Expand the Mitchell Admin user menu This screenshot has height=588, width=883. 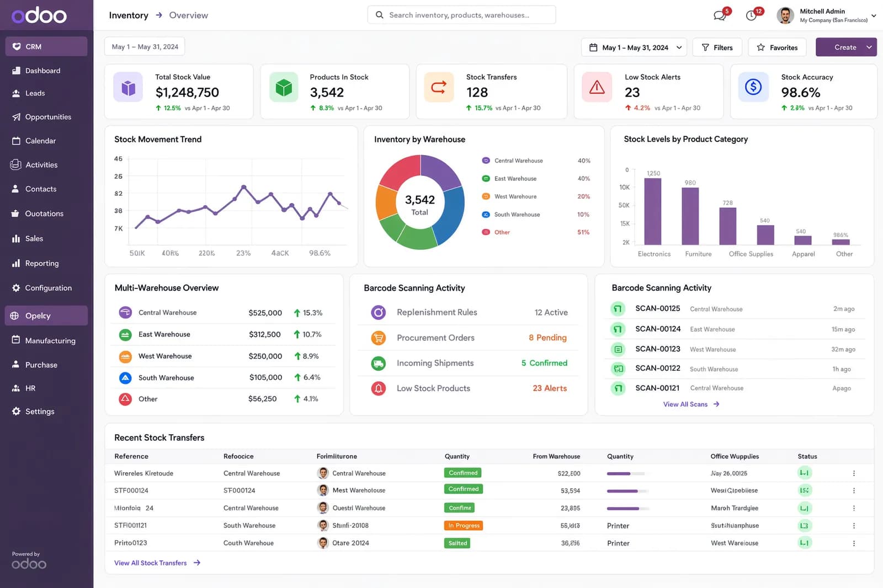point(874,15)
